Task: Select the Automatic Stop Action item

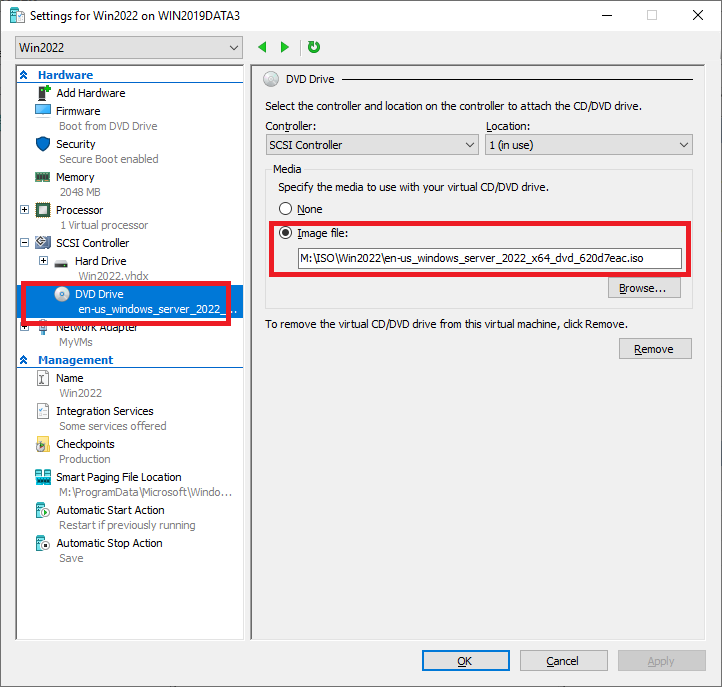Action: [110, 543]
